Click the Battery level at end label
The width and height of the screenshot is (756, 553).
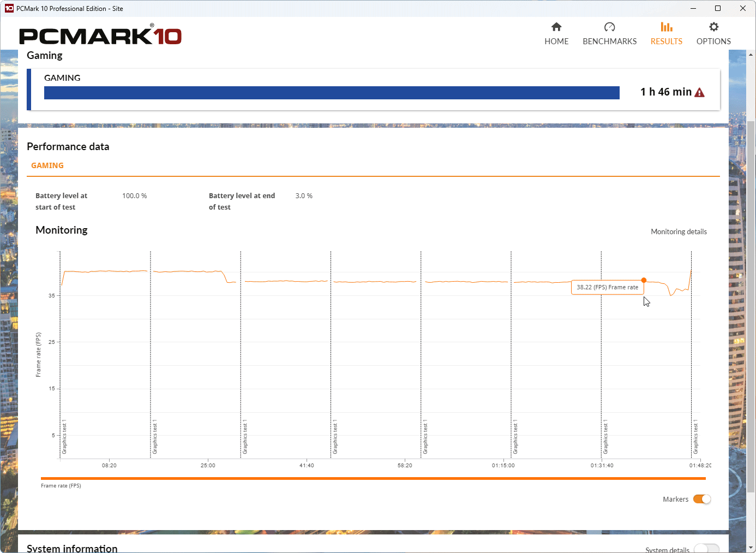tap(242, 201)
